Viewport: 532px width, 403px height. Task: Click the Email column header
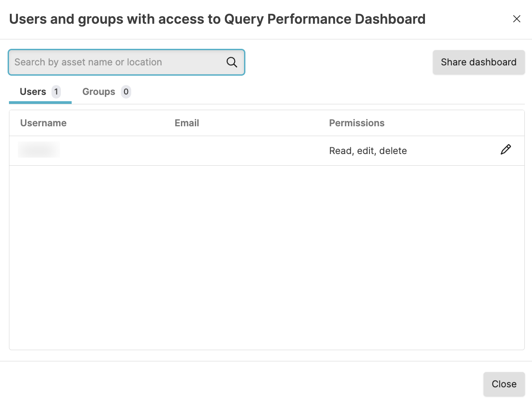click(x=187, y=123)
